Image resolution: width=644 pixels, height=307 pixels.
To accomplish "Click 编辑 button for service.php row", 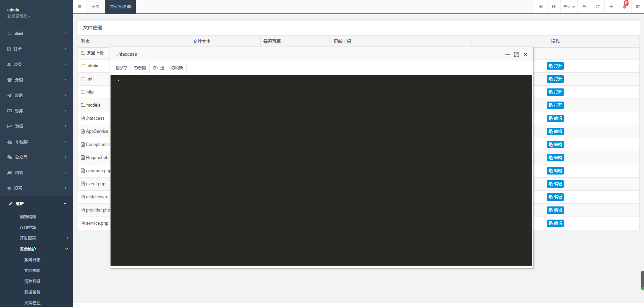I will (555, 223).
